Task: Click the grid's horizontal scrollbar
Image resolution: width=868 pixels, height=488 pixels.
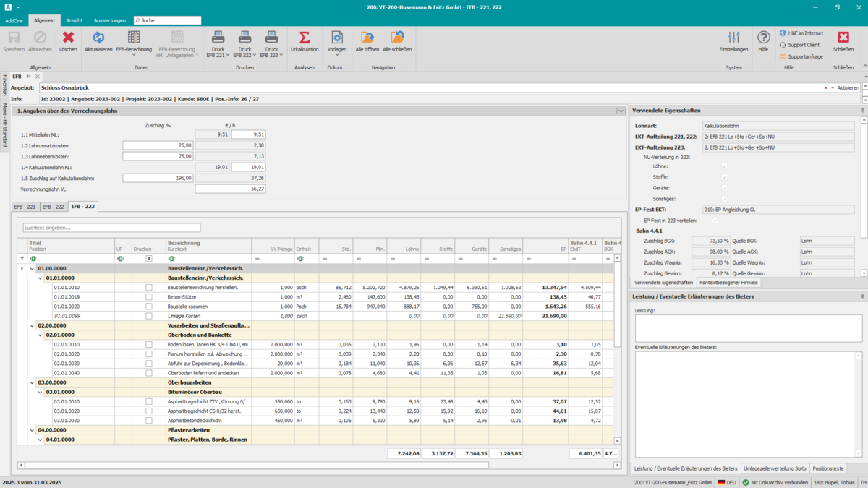Action: (253, 465)
